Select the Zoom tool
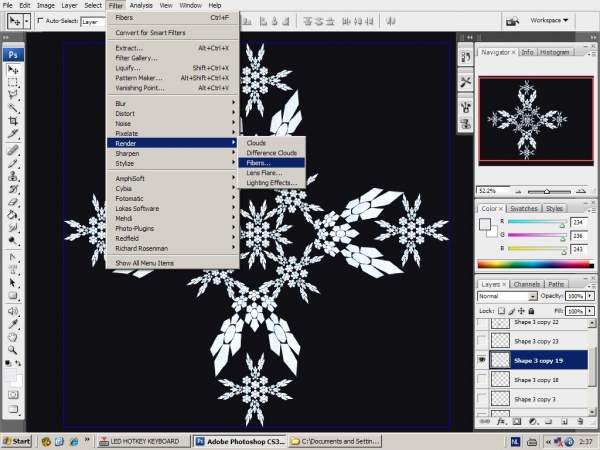 click(x=13, y=350)
